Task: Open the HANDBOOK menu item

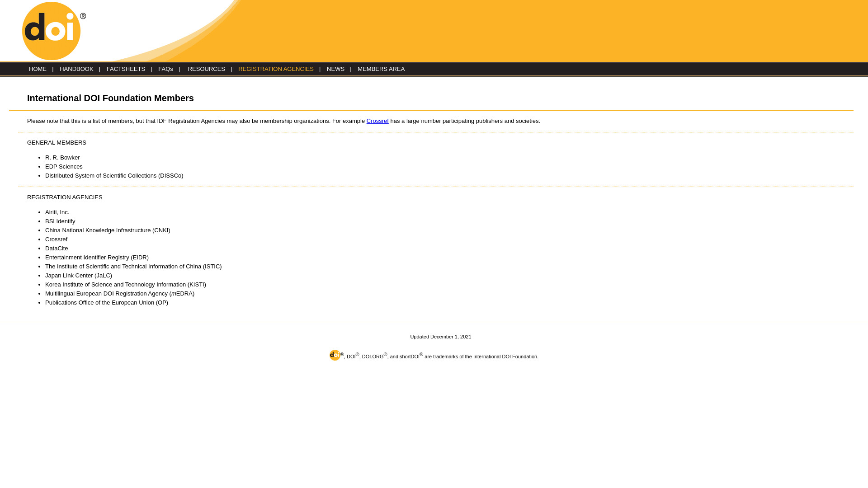Action: [x=76, y=69]
